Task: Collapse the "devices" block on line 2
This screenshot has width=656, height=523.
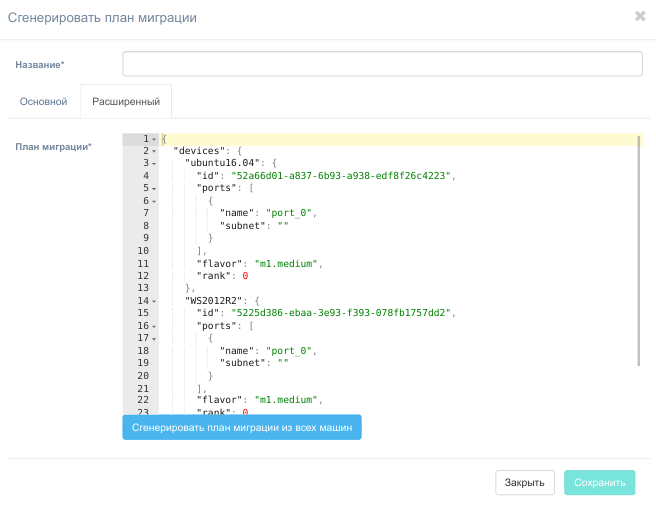Action: coord(154,151)
